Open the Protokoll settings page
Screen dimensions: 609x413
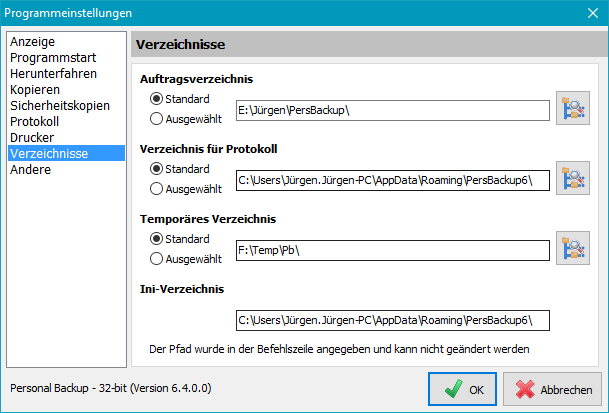[66, 121]
